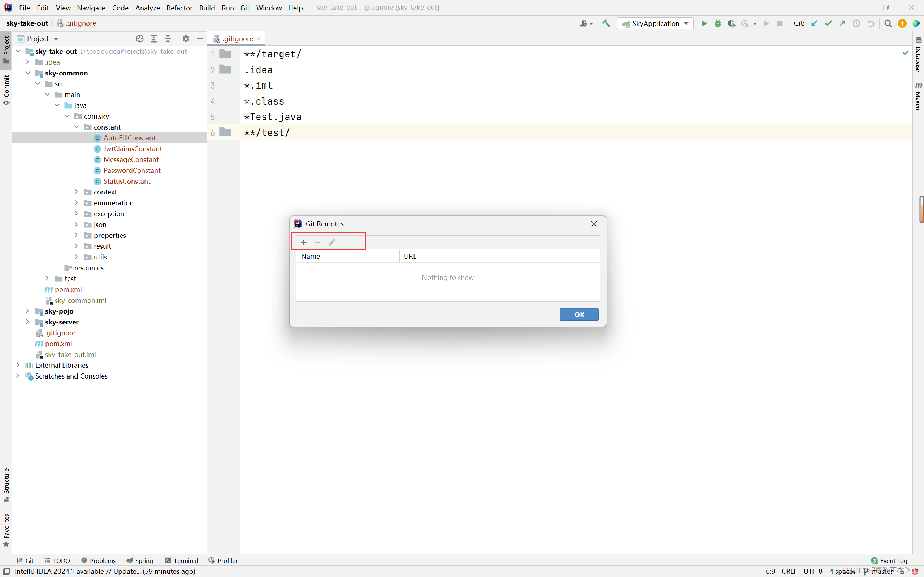The image size is (924, 577).
Task: Click OK in Git Remotes dialog
Action: [x=579, y=314]
